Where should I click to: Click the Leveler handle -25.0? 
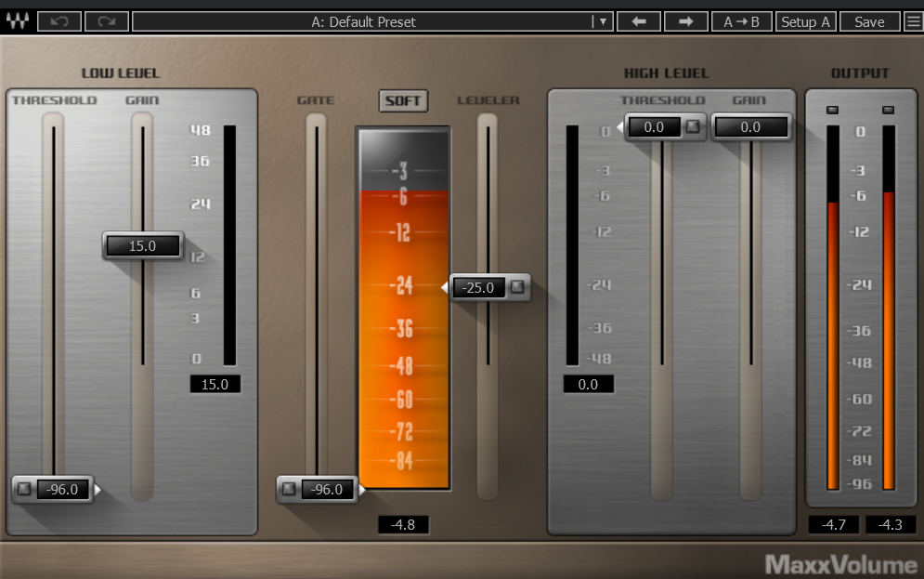478,288
